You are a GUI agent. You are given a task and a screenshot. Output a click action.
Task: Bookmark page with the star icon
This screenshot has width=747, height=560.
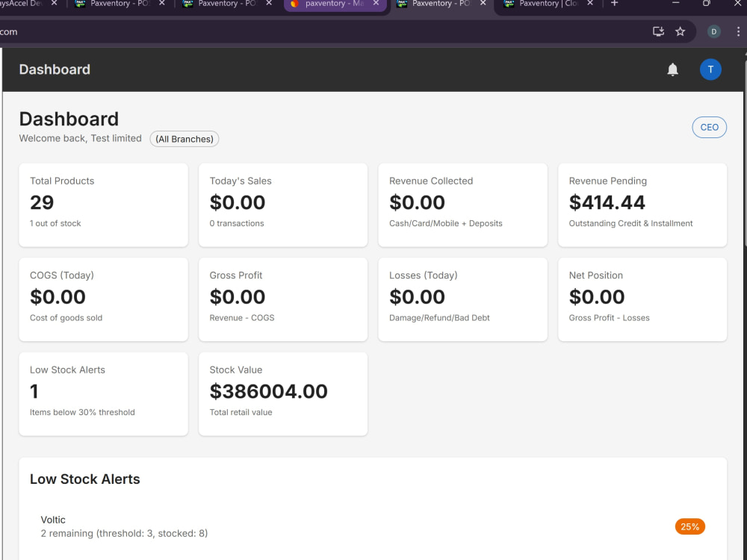point(680,31)
